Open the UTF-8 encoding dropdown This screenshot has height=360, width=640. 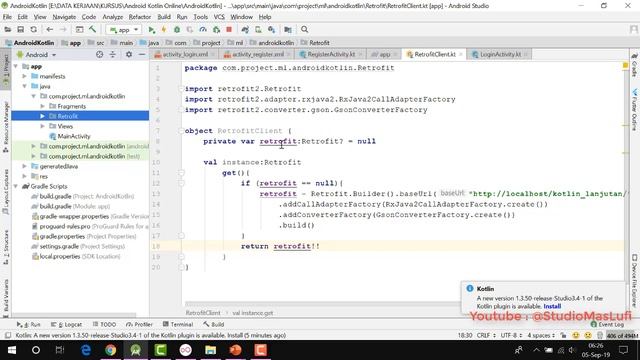pyautogui.click(x=511, y=335)
